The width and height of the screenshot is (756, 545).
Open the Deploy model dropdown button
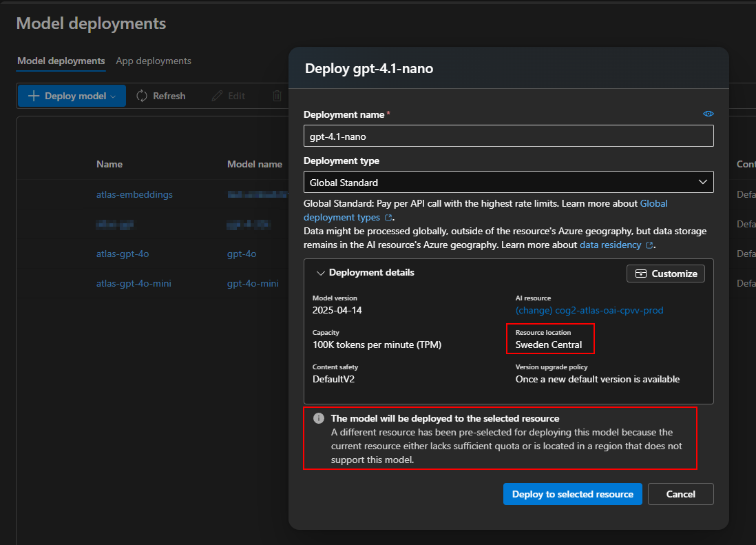click(72, 96)
